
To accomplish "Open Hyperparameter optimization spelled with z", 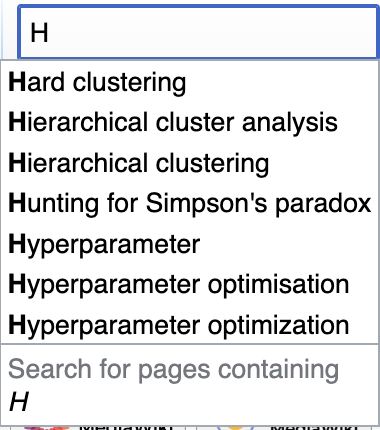I will (190, 325).
